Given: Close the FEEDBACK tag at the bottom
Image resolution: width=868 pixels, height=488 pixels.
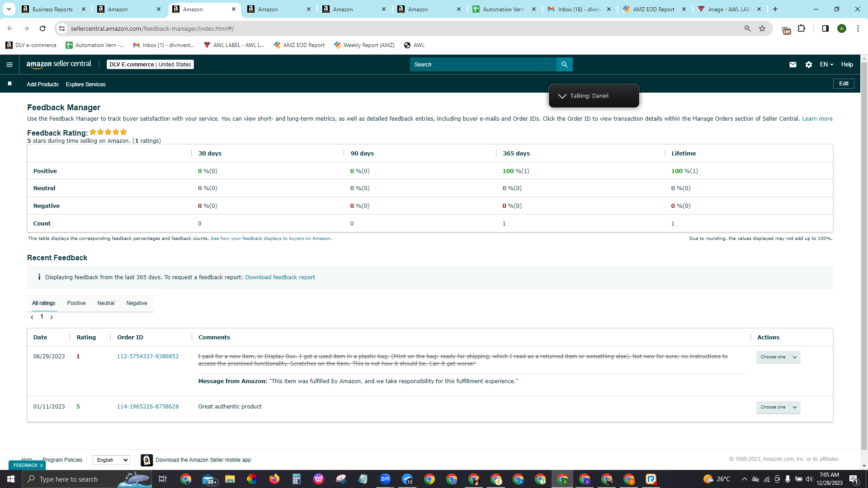Looking at the screenshot, I should pyautogui.click(x=42, y=465).
